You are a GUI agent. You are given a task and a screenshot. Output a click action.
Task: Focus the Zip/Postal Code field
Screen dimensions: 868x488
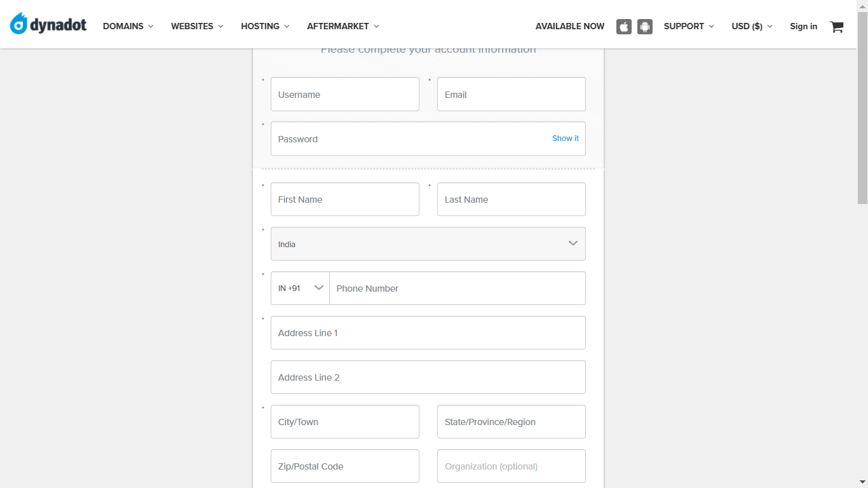pyautogui.click(x=345, y=466)
